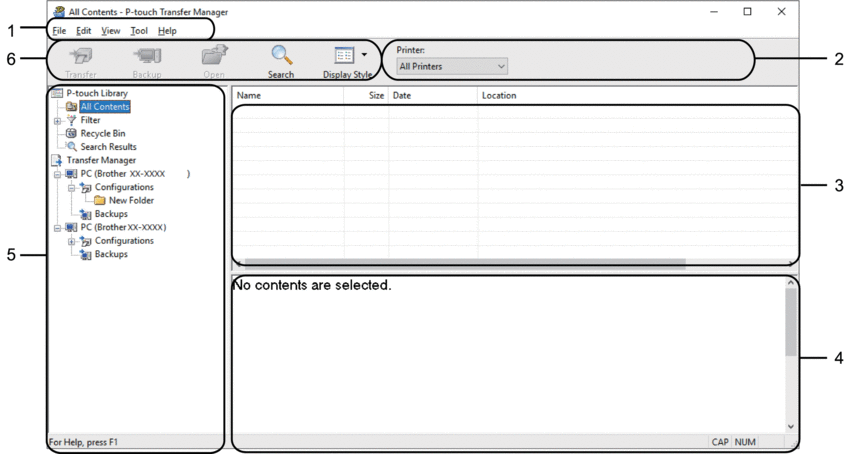Select the Recycle Bin in the tree
Viewport: 851px width, 454px height.
[102, 133]
